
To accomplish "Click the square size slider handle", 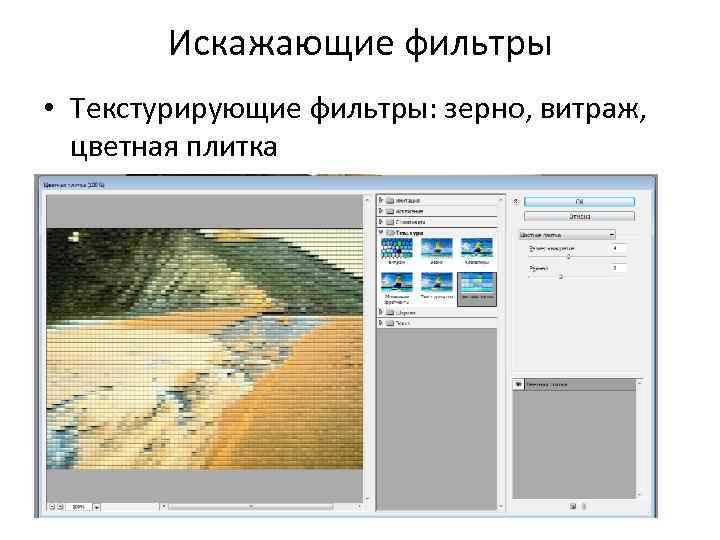I will pyautogui.click(x=568, y=257).
